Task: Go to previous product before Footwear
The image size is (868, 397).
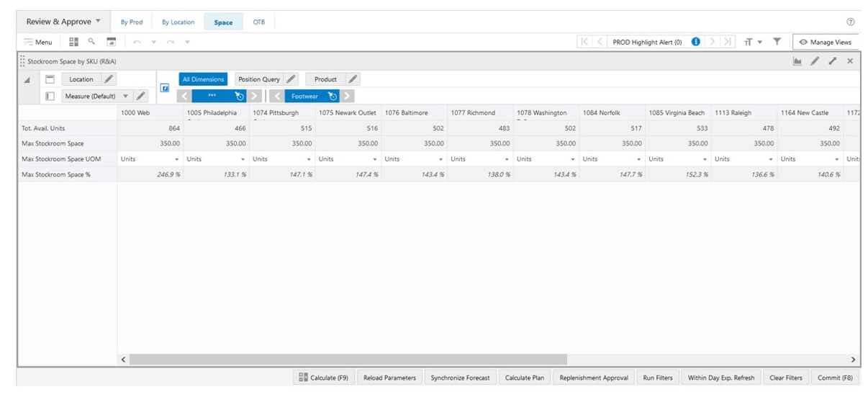Action: 277,96
